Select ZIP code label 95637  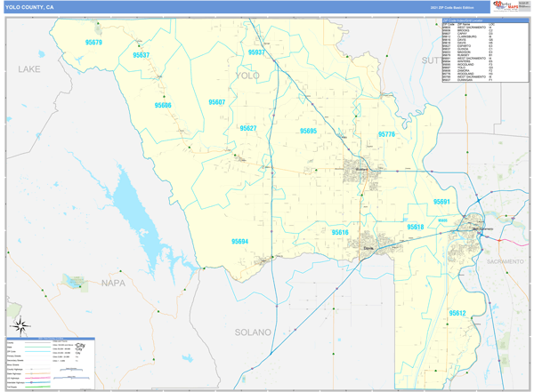tap(142, 55)
